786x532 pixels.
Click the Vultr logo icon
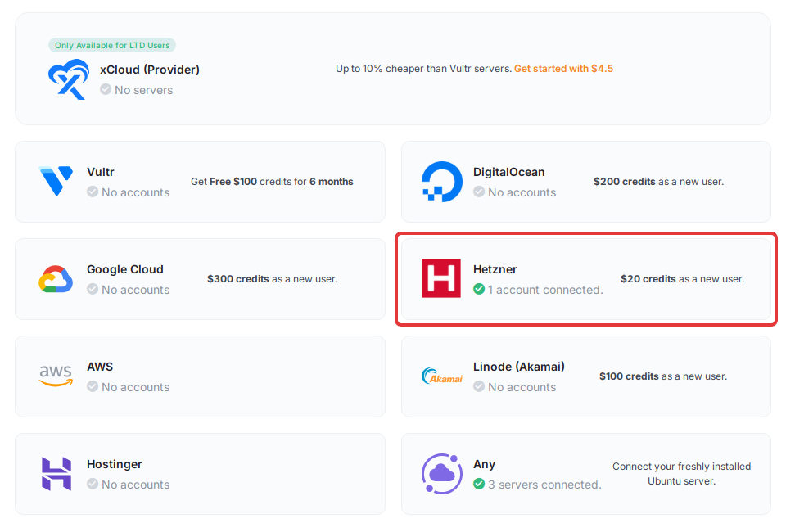(x=56, y=181)
